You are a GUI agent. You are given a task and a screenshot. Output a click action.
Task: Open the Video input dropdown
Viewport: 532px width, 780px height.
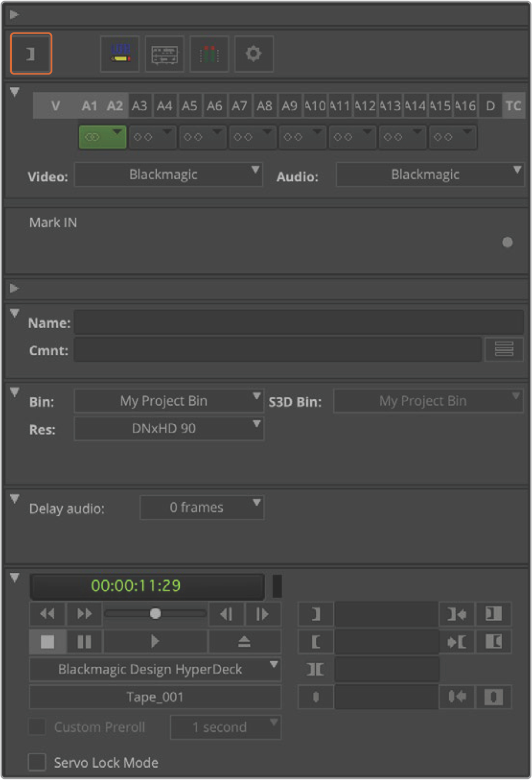[x=169, y=175]
